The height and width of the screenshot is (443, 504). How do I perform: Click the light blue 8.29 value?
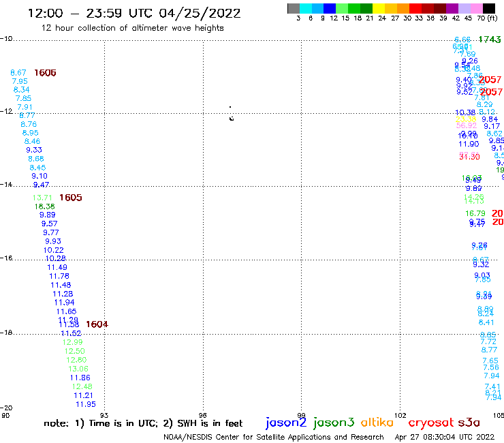[x=484, y=104]
